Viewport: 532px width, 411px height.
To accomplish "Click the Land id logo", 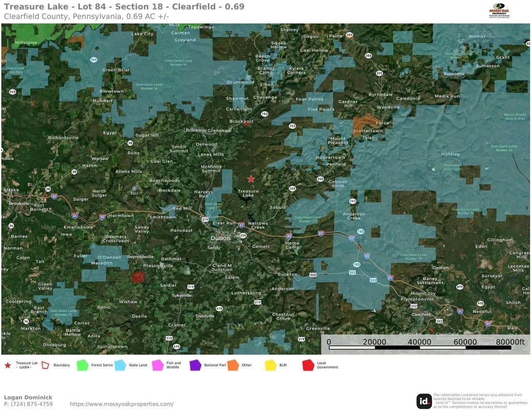I will coord(424,401).
